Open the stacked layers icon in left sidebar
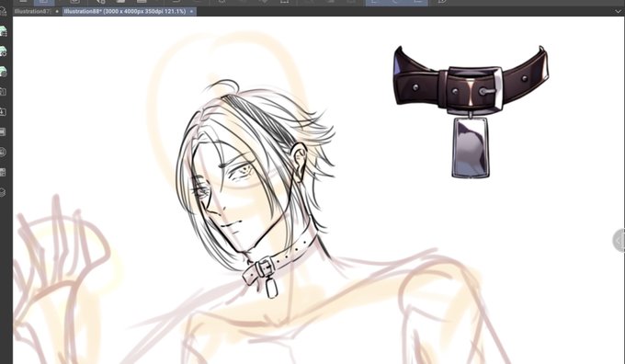Image resolution: width=625 pixels, height=364 pixels. click(x=3, y=192)
